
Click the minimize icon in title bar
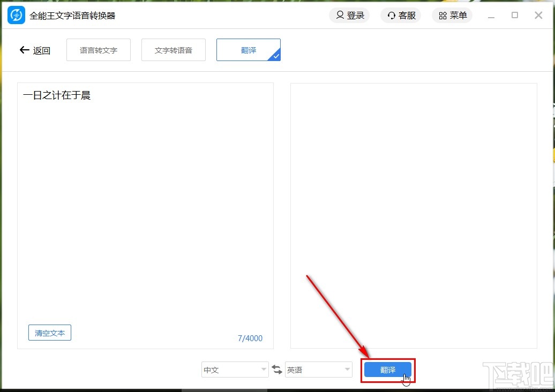point(491,17)
